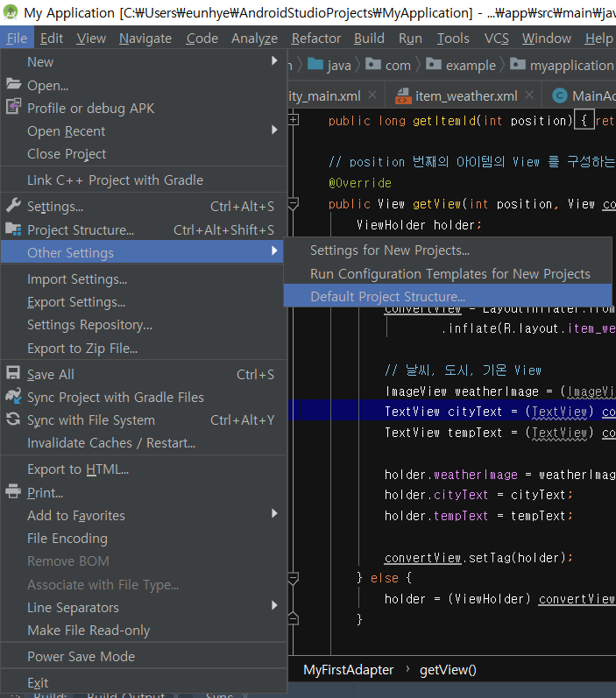Viewport: 616px width, 698px height.
Task: Open the Edit menu
Action: click(x=52, y=39)
